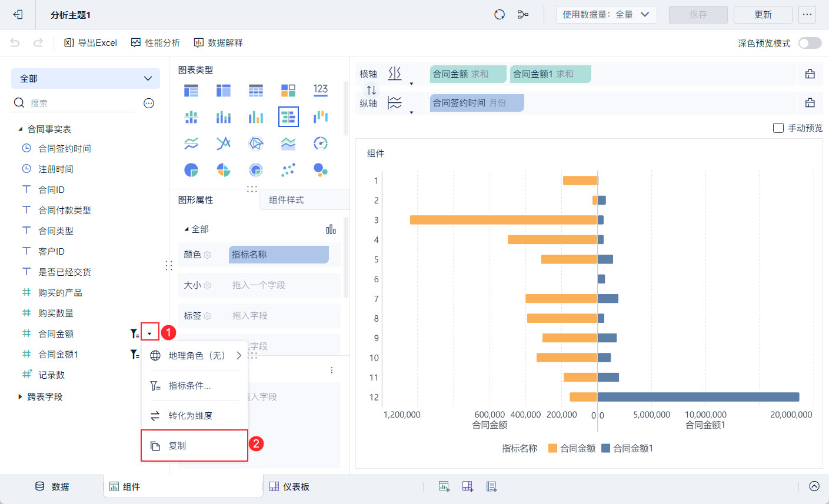Click the lineage icon beside refresh icon
829x504 pixels.
click(523, 15)
